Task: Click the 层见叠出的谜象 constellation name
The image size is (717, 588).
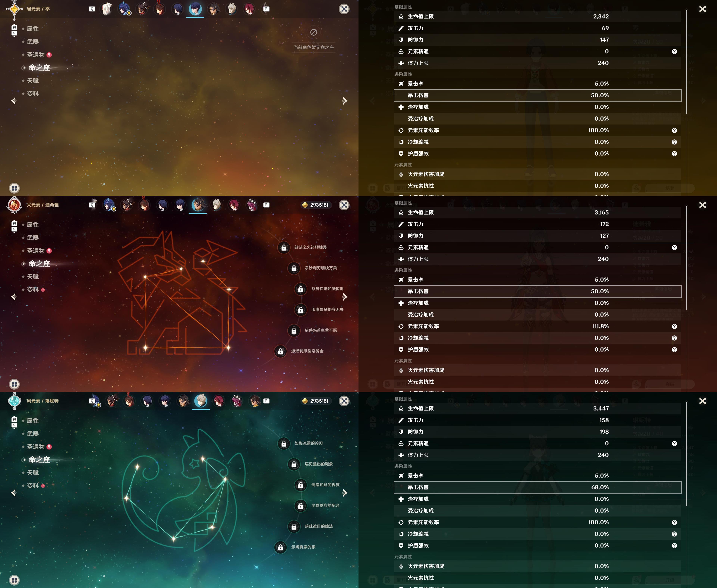Action: click(319, 464)
